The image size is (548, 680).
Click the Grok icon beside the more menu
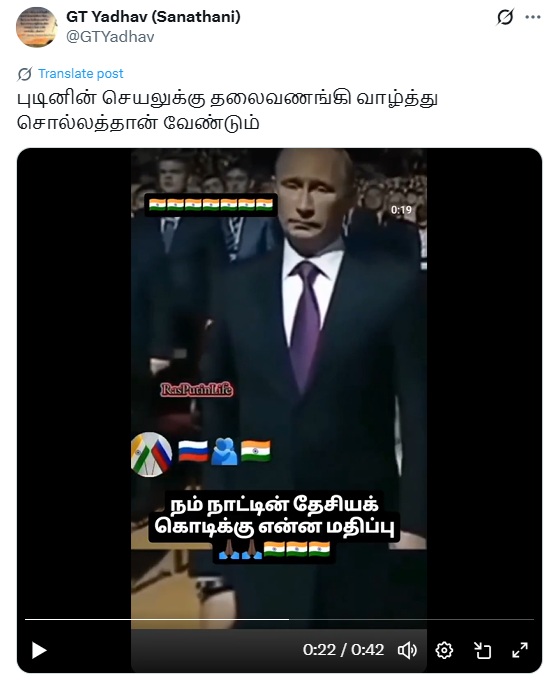(505, 17)
